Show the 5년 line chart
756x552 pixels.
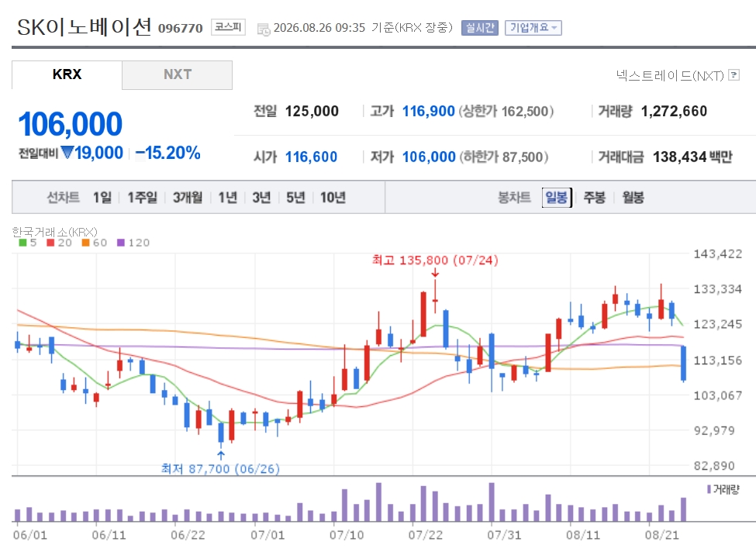point(295,197)
